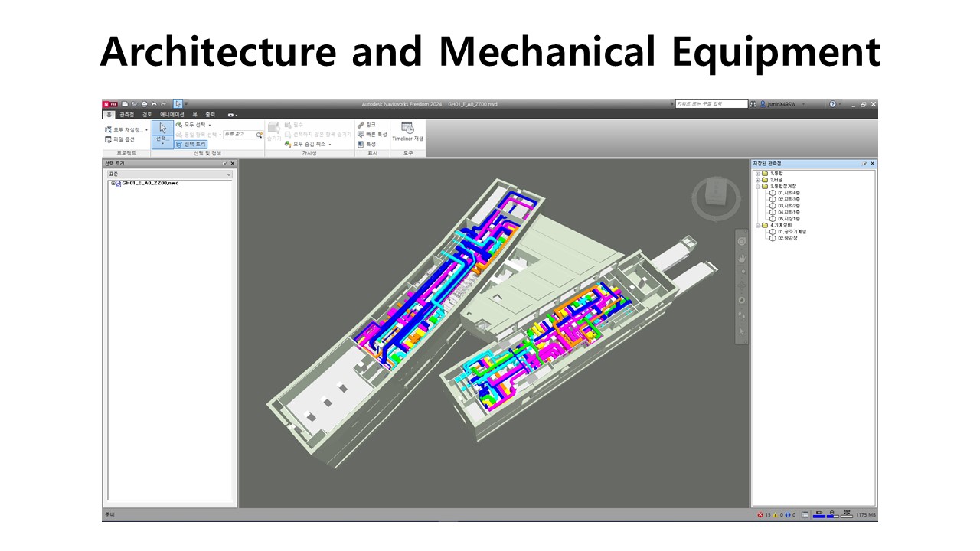Image resolution: width=980 pixels, height=551 pixels.
Task: Click the 빠른 찾기 quick find field
Action: 237,134
